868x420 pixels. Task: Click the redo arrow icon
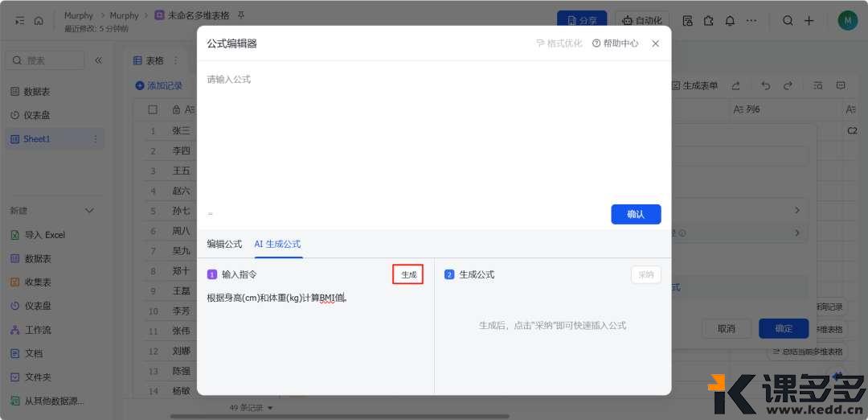788,85
